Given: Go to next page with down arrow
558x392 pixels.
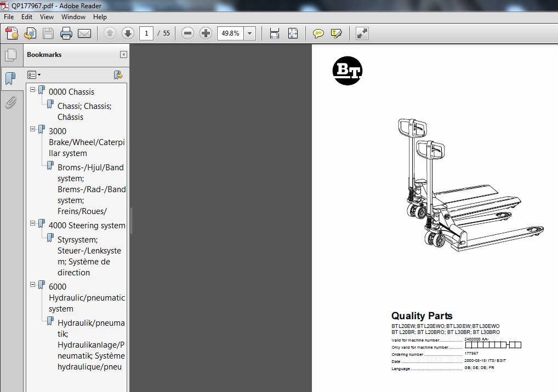Looking at the screenshot, I should tap(128, 33).
